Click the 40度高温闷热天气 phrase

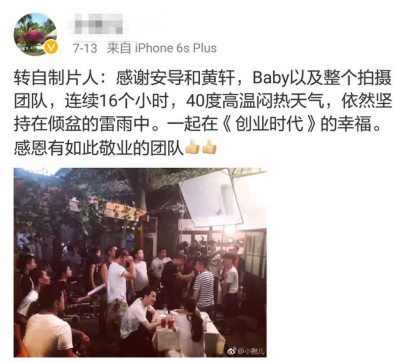coord(255,102)
